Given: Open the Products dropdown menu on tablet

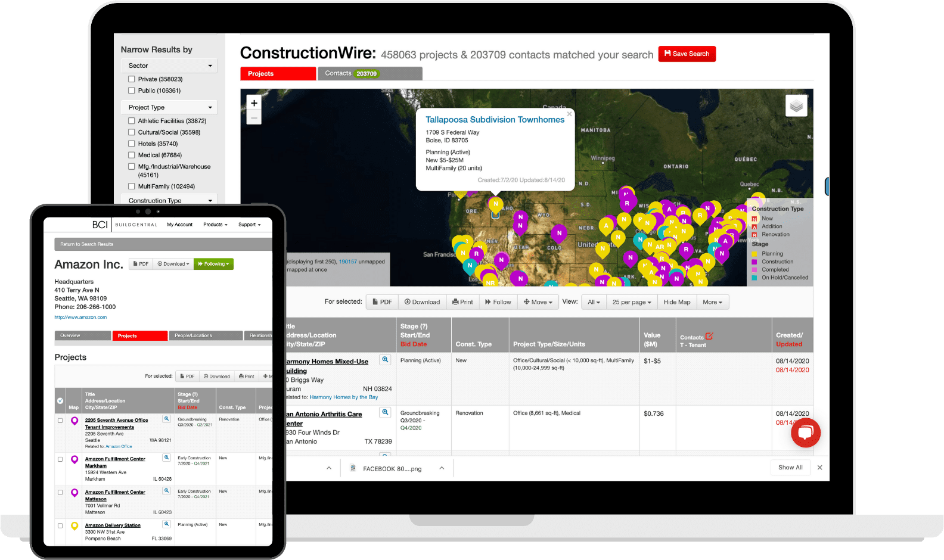Looking at the screenshot, I should 215,225.
